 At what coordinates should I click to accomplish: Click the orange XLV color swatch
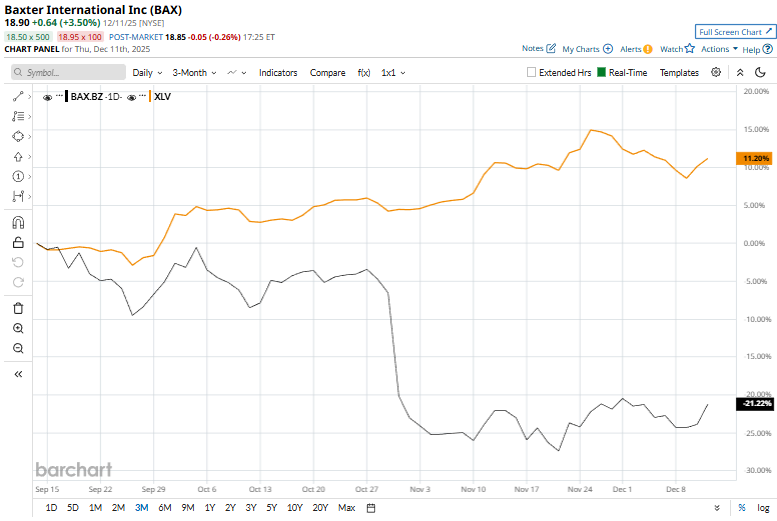tap(146, 97)
